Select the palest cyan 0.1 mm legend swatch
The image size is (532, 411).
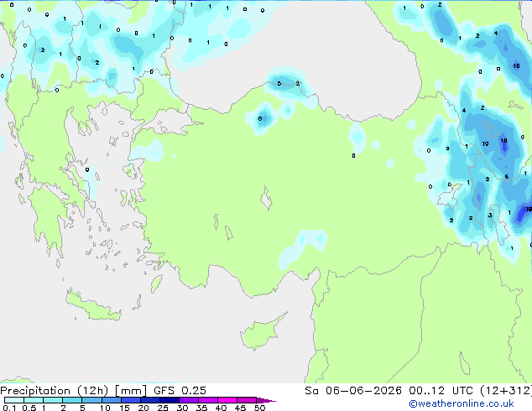coord(14,400)
